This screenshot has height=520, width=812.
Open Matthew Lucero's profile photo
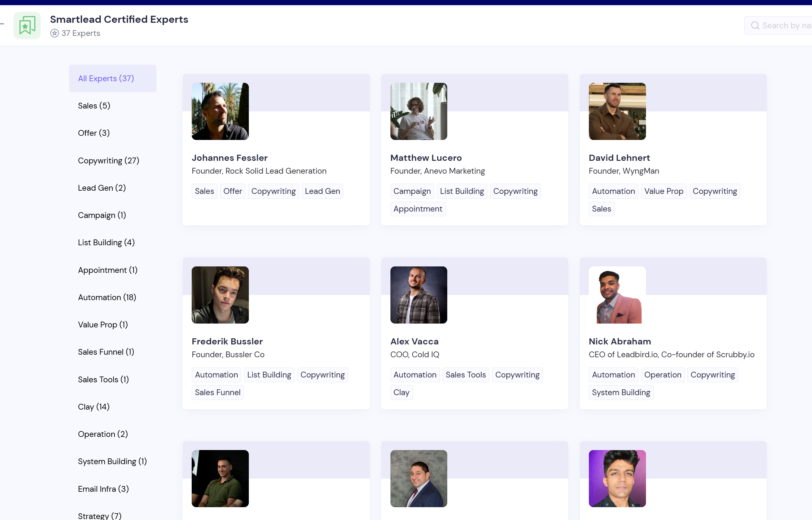[419, 111]
